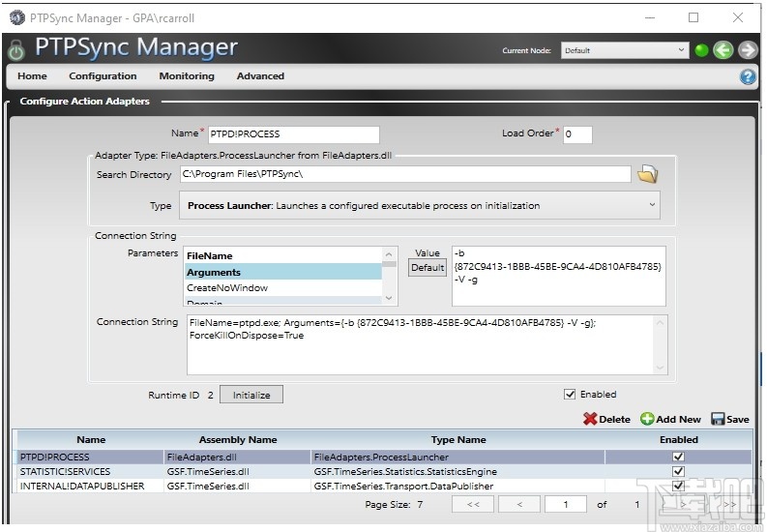Open the Advanced menu
Viewport: 767px width, 532px height.
260,76
